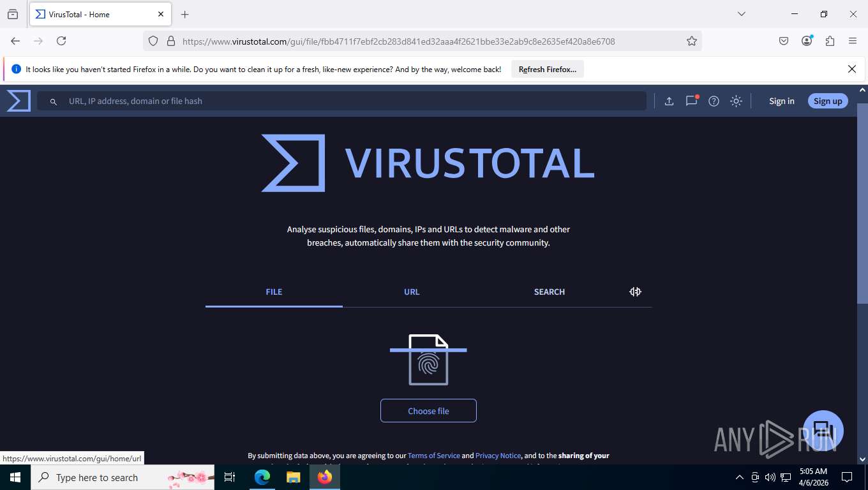Click the browser address bar URL
This screenshot has width=868, height=490.
coord(399,41)
